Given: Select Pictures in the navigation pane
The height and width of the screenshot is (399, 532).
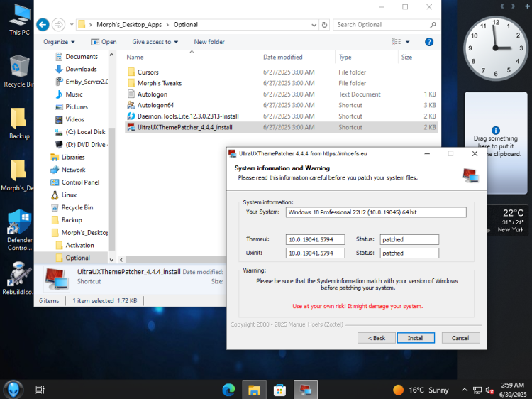Looking at the screenshot, I should [72, 106].
